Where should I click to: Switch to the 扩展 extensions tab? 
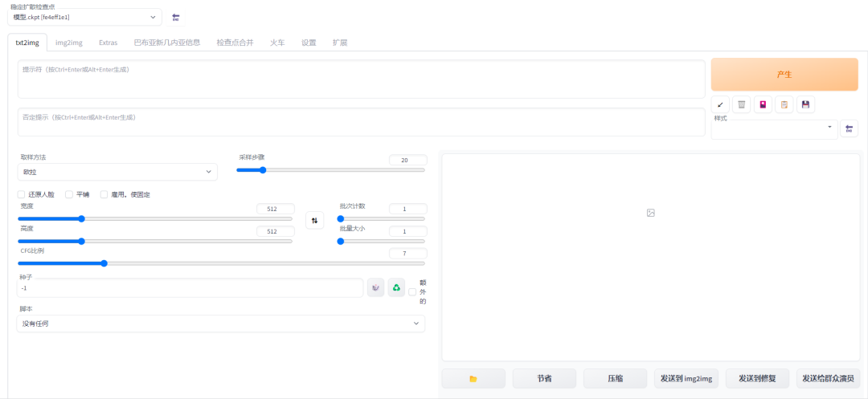click(x=340, y=43)
